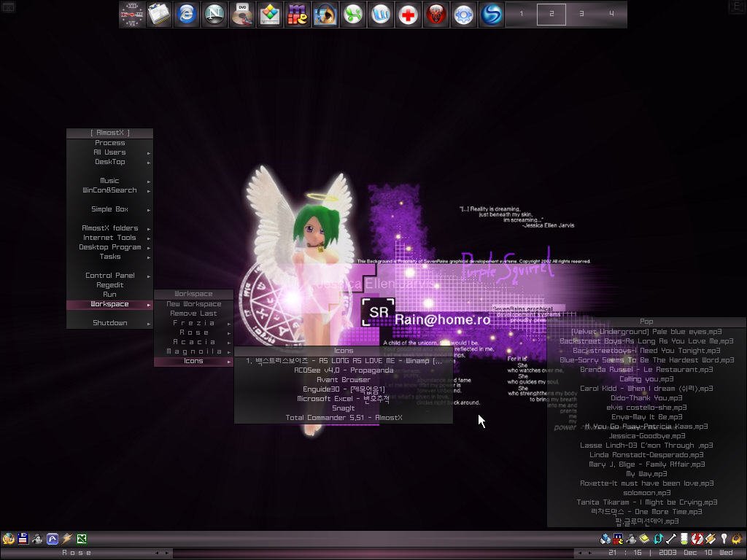
Task: Click the white bone tray icon
Action: pyautogui.click(x=671, y=539)
